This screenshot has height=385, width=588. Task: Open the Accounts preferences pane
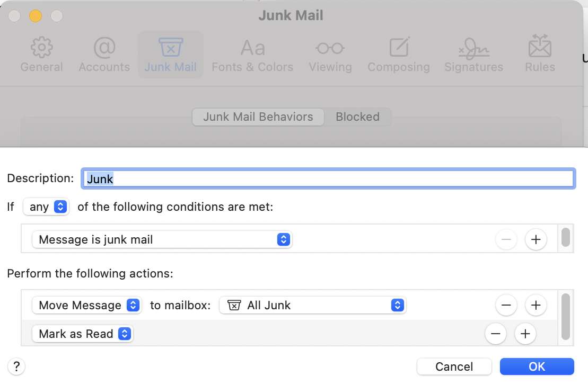pos(104,55)
